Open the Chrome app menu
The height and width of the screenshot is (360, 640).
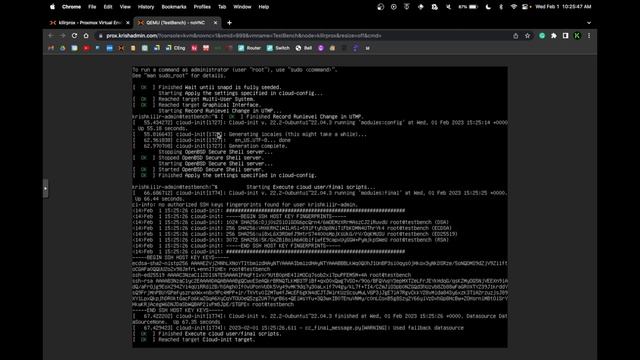71,7
